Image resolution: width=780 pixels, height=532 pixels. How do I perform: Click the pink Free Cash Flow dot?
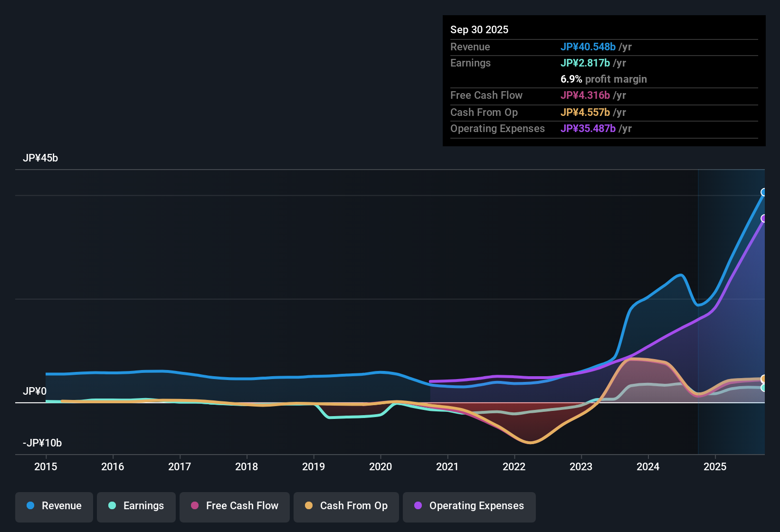click(x=195, y=506)
